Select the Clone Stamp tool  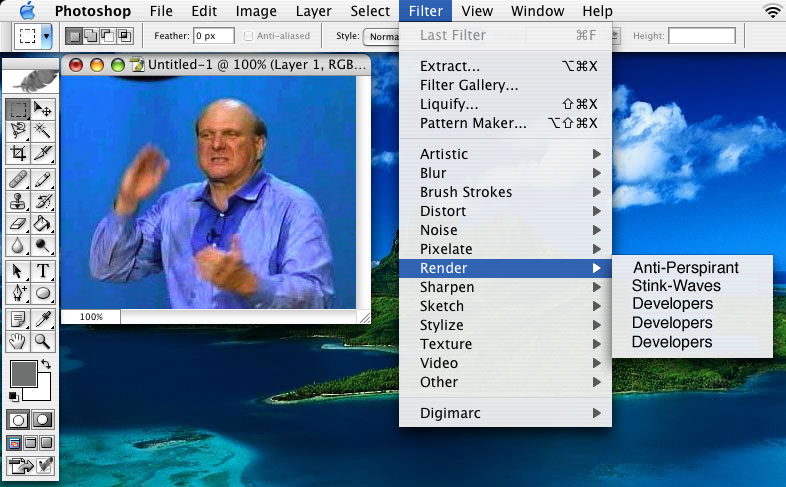click(18, 201)
